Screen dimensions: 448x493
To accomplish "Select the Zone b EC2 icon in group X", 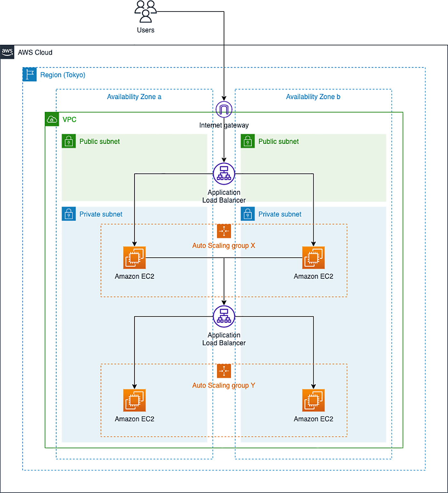I will pos(314,258).
